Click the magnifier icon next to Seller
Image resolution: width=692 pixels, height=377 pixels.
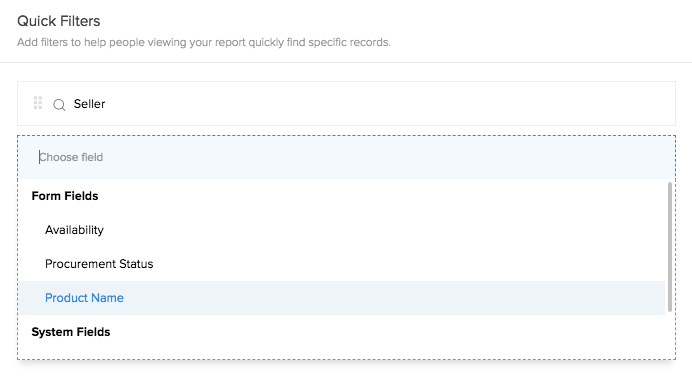click(x=59, y=105)
